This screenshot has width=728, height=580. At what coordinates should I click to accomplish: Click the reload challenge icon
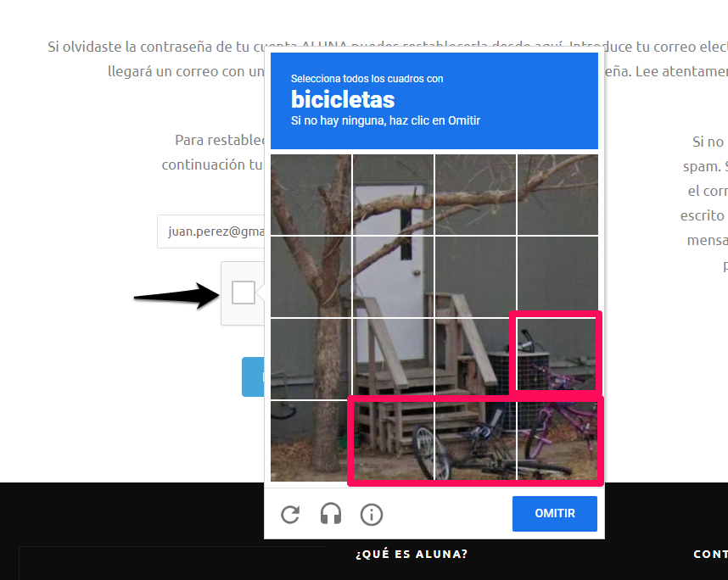(x=291, y=514)
